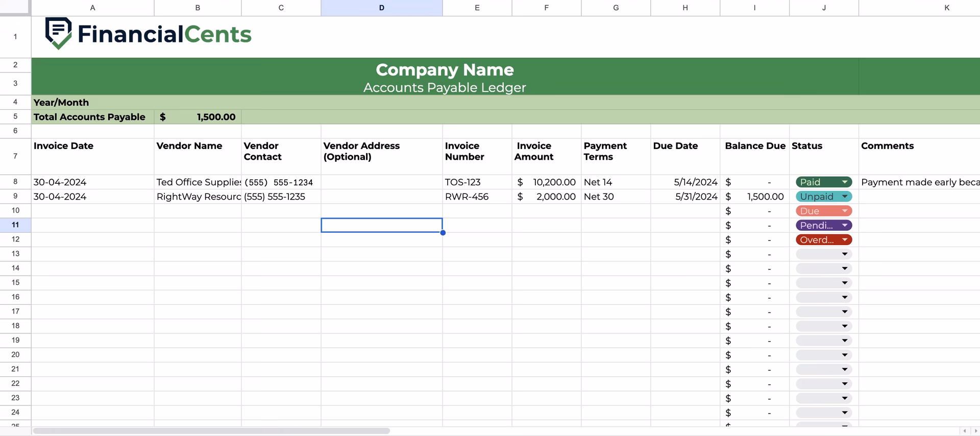Open the empty status dropdown in row 13
980x436 pixels.
point(823,254)
